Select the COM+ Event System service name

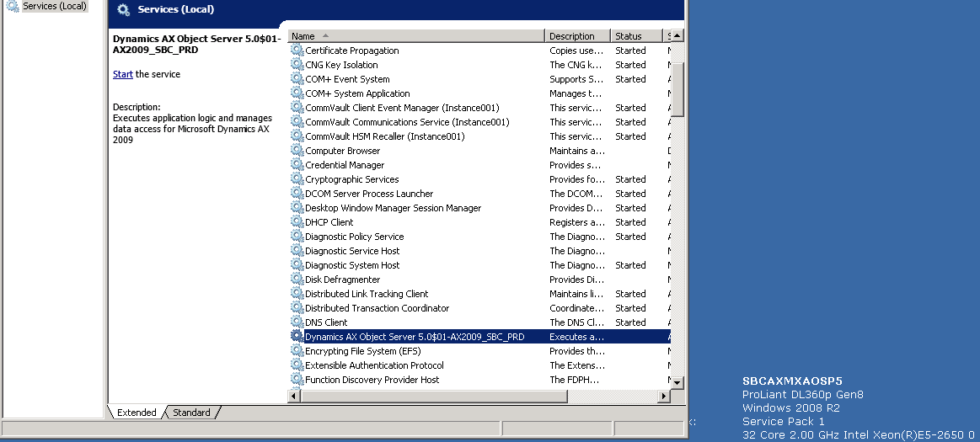point(347,79)
